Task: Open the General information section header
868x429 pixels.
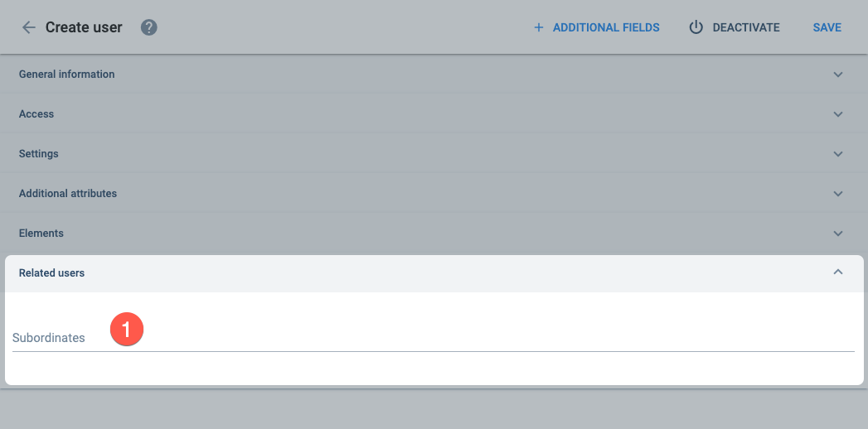Action: tap(434, 74)
